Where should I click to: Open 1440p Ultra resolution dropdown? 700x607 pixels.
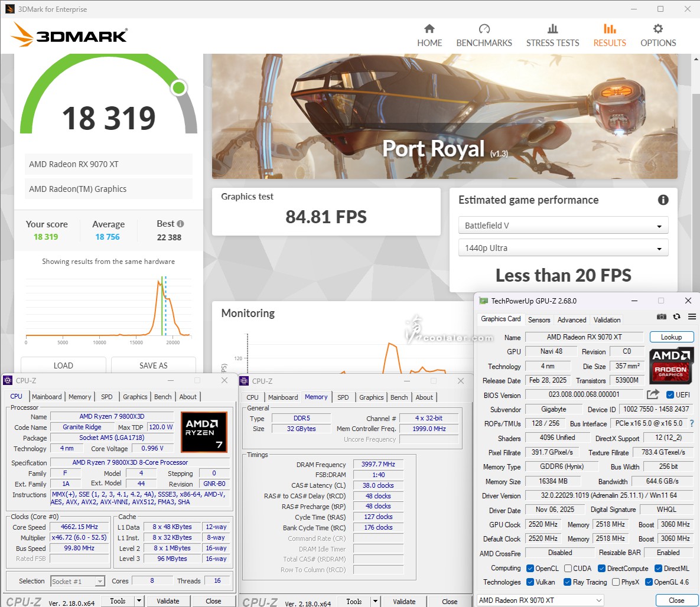click(x=563, y=248)
